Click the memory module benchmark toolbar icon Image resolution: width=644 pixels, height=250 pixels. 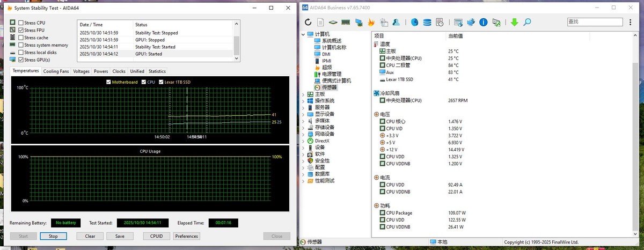[x=346, y=23]
